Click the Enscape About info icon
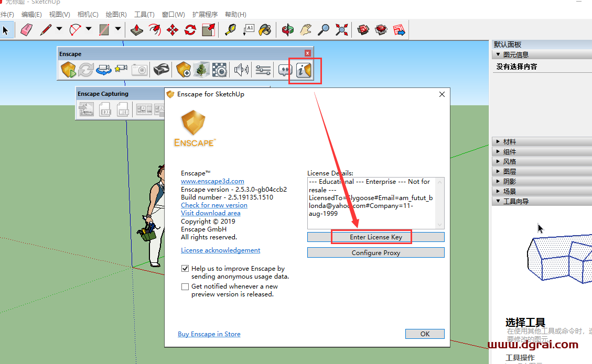Screen dimensions: 592x364 click(x=304, y=70)
